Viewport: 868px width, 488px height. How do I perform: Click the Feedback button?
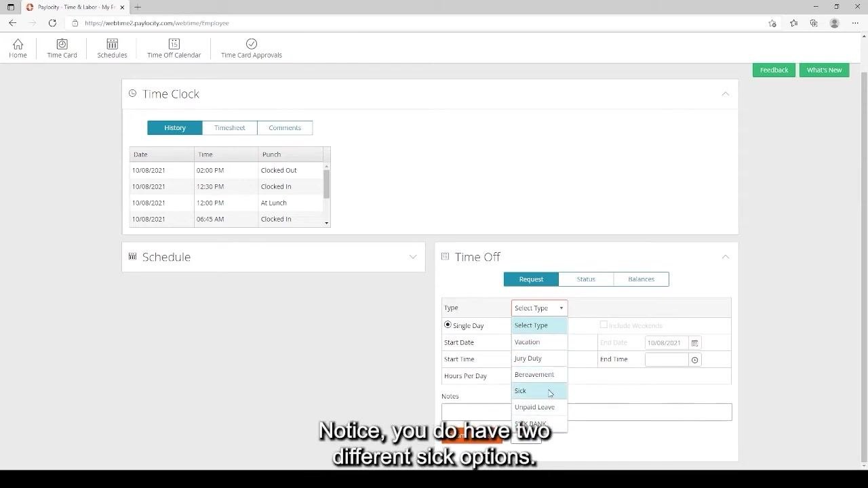[774, 70]
